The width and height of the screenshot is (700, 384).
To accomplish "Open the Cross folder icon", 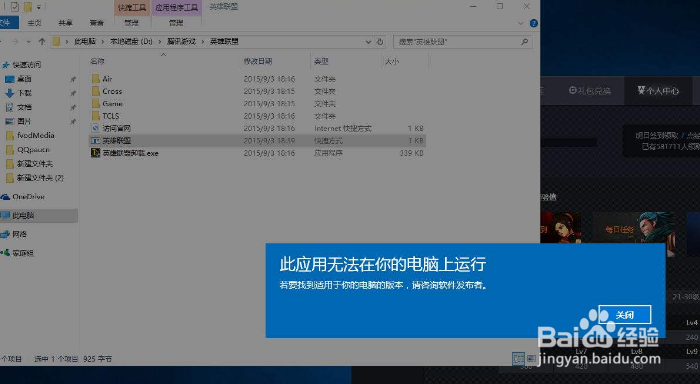I will [x=95, y=91].
